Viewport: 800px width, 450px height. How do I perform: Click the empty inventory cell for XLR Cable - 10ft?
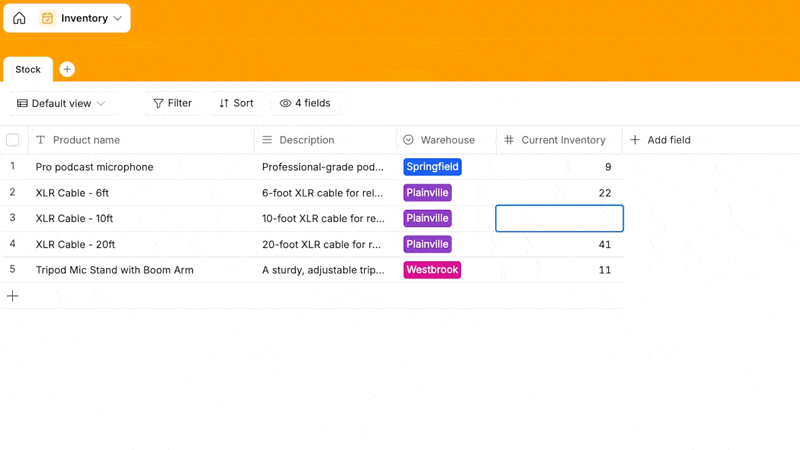coord(559,218)
